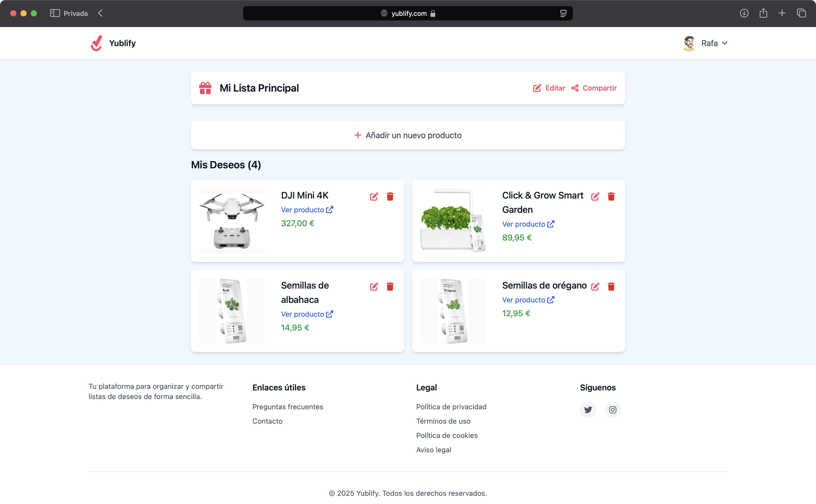
Task: Click the browser back arrow
Action: click(100, 13)
